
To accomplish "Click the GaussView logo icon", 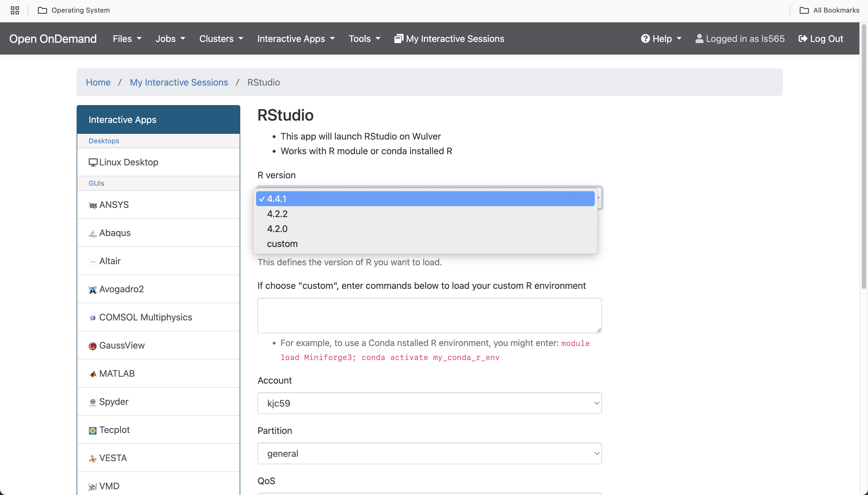I will 93,346.
